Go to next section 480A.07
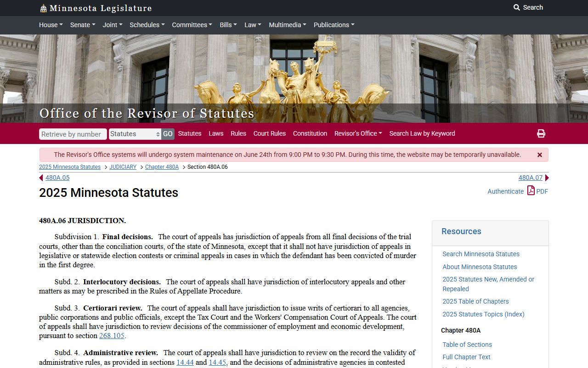588x368 pixels. pyautogui.click(x=531, y=178)
